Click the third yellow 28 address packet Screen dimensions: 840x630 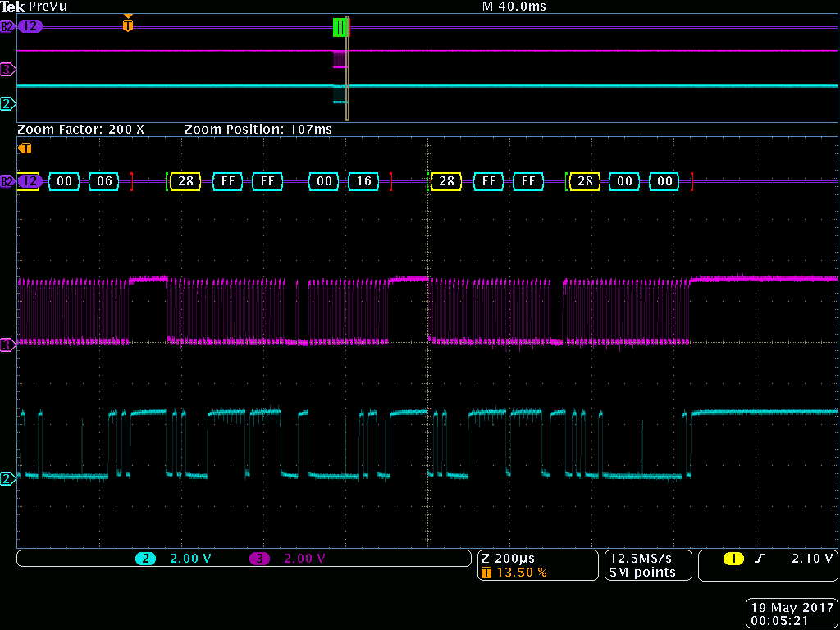(586, 181)
